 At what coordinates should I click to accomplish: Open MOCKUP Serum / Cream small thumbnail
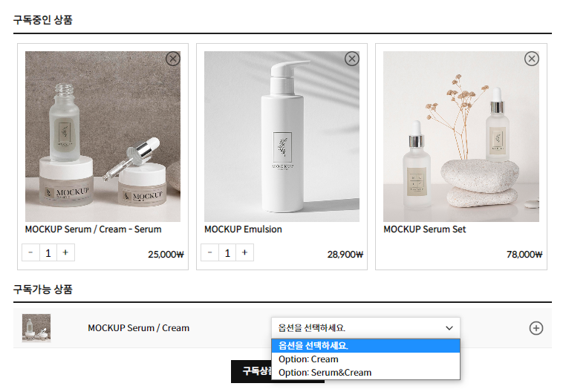(36, 328)
